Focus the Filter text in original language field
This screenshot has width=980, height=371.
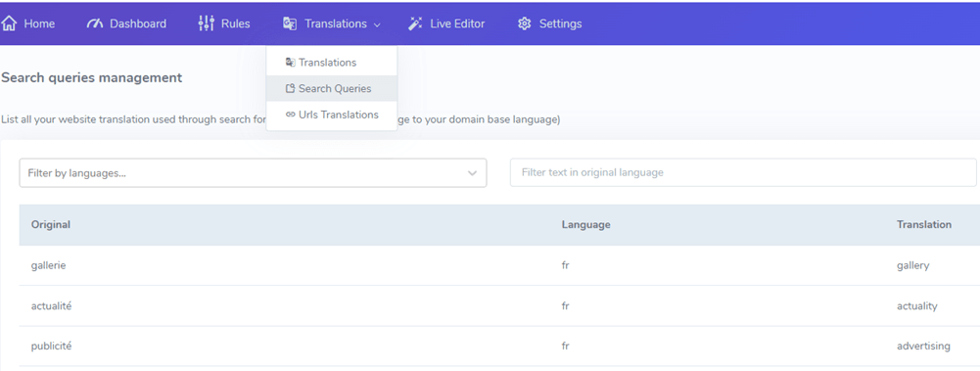click(x=743, y=172)
